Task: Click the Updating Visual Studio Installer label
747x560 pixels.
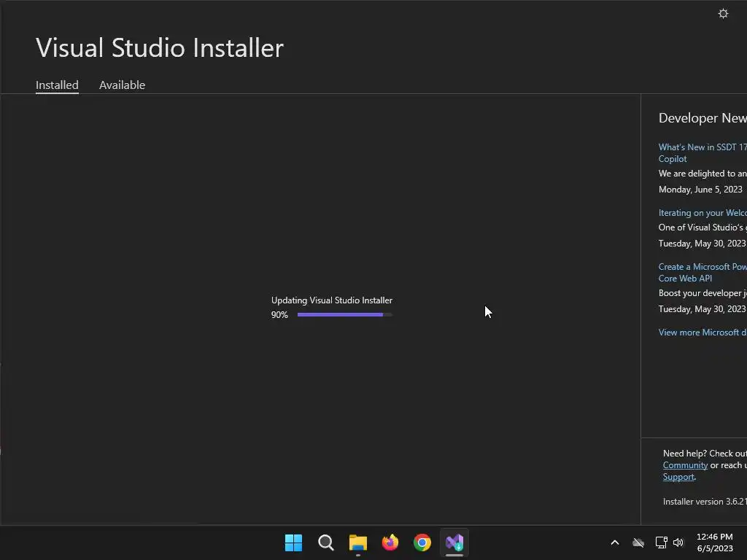Action: tap(332, 300)
